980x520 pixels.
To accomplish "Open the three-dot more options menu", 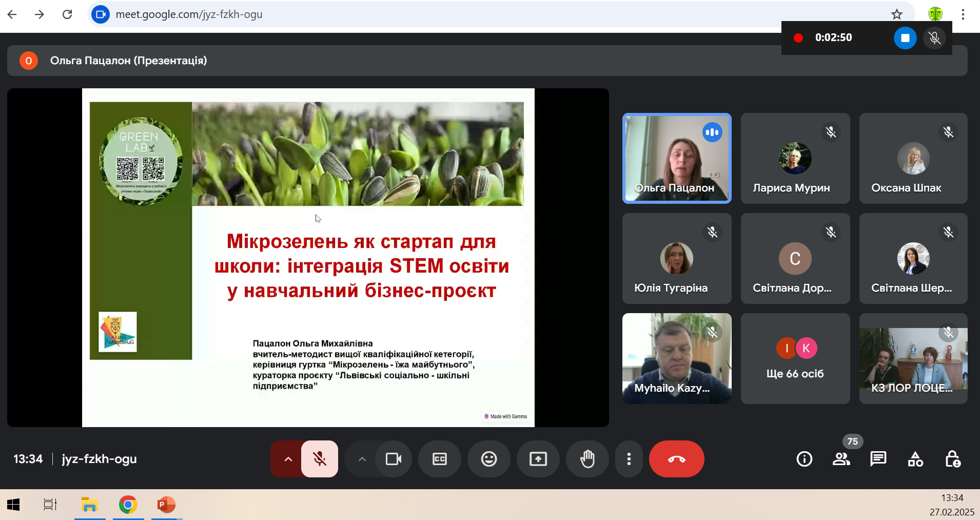I will pos(629,459).
